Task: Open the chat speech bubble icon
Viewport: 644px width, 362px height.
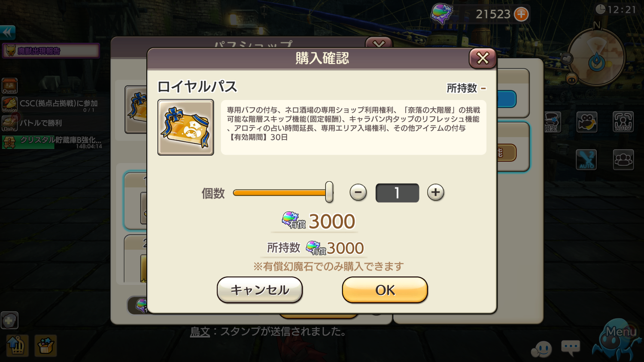Action: point(571,347)
